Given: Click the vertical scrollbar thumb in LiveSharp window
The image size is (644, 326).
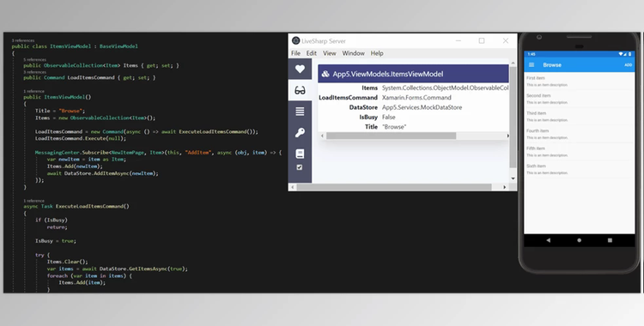Looking at the screenshot, I should point(513,117).
